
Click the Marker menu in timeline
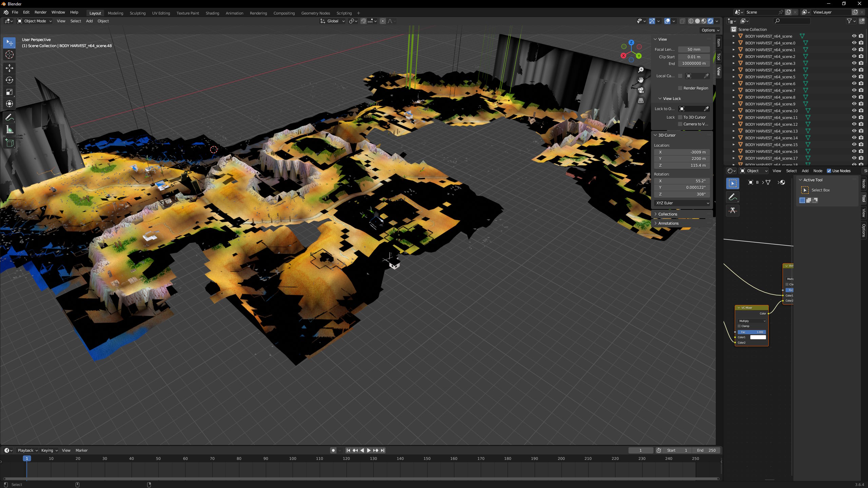tap(81, 450)
